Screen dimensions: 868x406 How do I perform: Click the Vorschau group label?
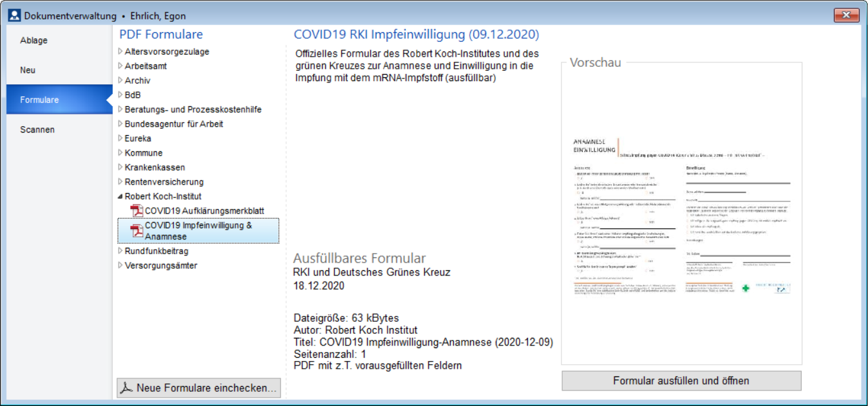click(596, 62)
